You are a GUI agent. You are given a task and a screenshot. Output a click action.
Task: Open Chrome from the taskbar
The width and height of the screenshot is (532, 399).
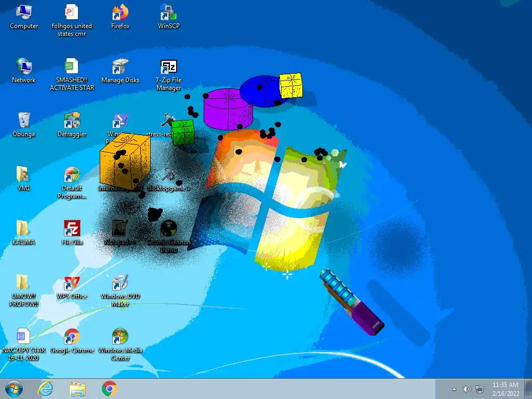(109, 389)
